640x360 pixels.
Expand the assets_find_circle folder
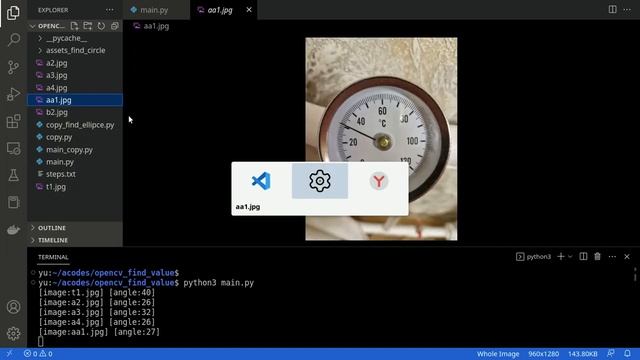75,50
